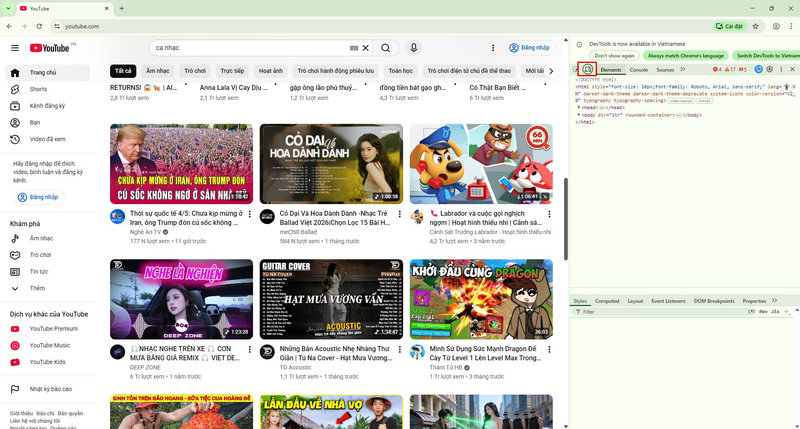
Task: Open the Guitar Cover Hạt Mưa Vương Vấn thumbnail
Action: pyautogui.click(x=331, y=299)
